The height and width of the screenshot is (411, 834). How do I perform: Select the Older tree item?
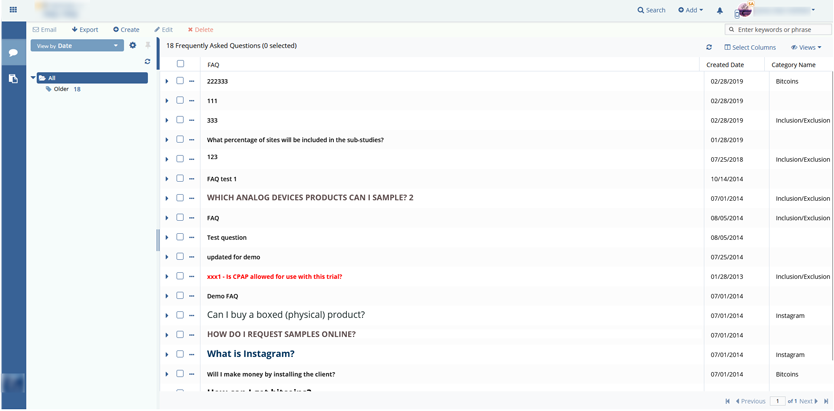[x=62, y=89]
